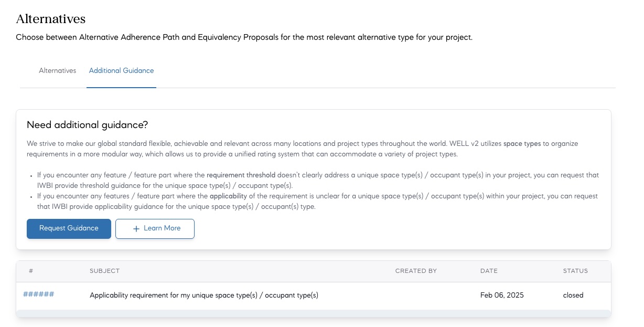644x327 pixels.
Task: Switch to the Alternatives tab
Action: [x=58, y=70]
